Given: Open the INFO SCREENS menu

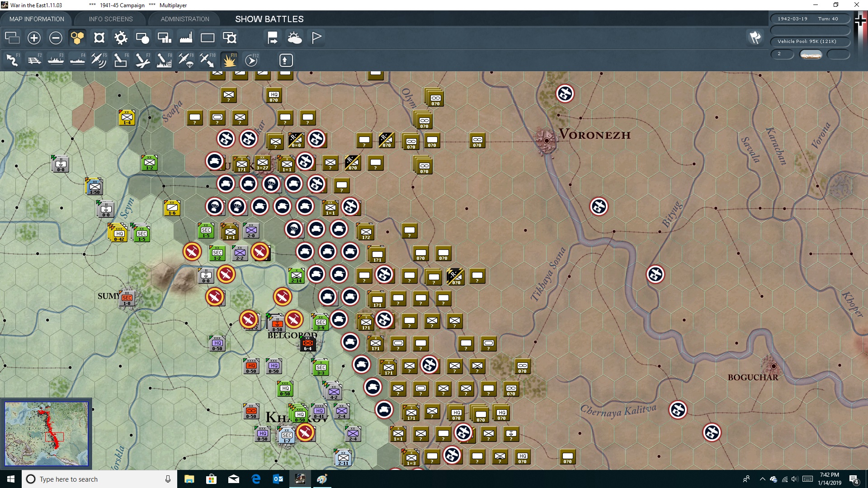Looking at the screenshot, I should 110,19.
